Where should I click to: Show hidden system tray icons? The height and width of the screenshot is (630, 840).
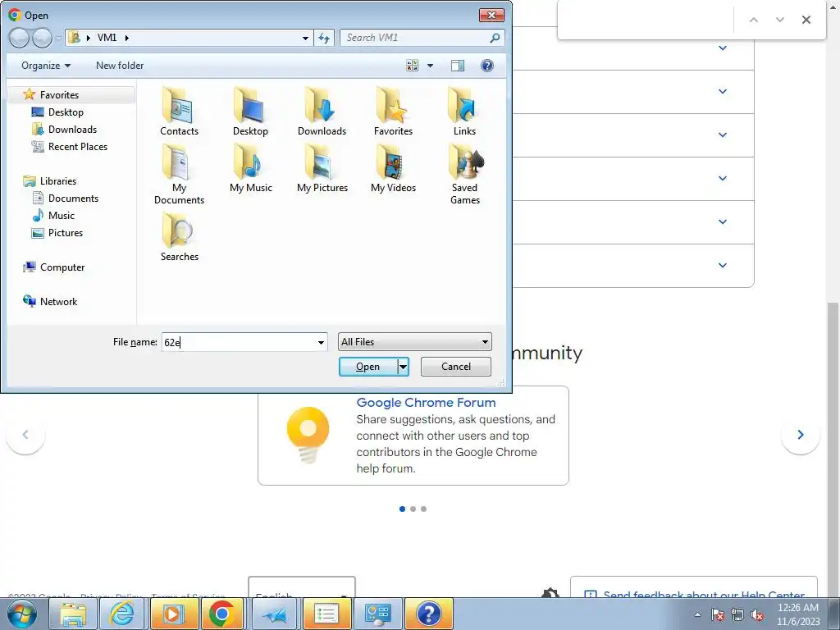click(697, 615)
